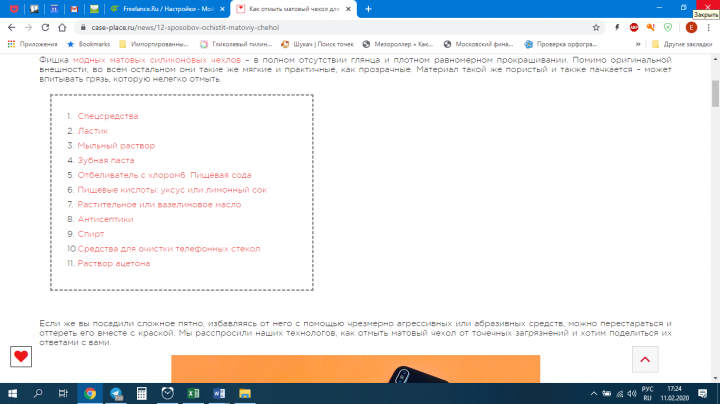
Task: Follow the модных матовых силиконовых чехлов link
Action: point(157,60)
